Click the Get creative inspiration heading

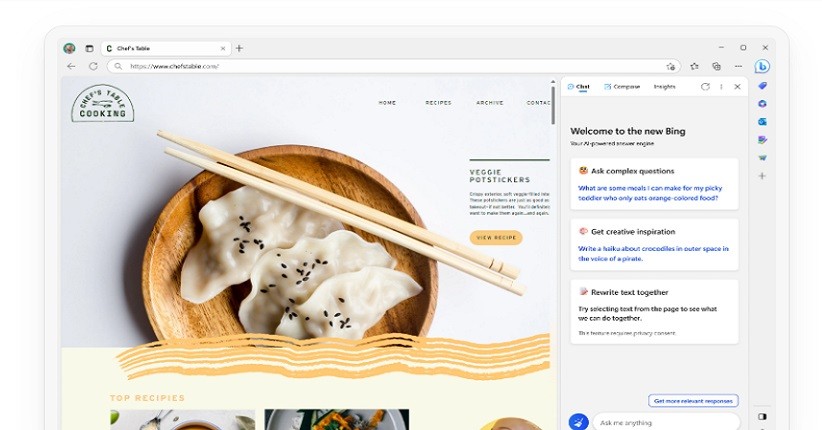coord(633,232)
